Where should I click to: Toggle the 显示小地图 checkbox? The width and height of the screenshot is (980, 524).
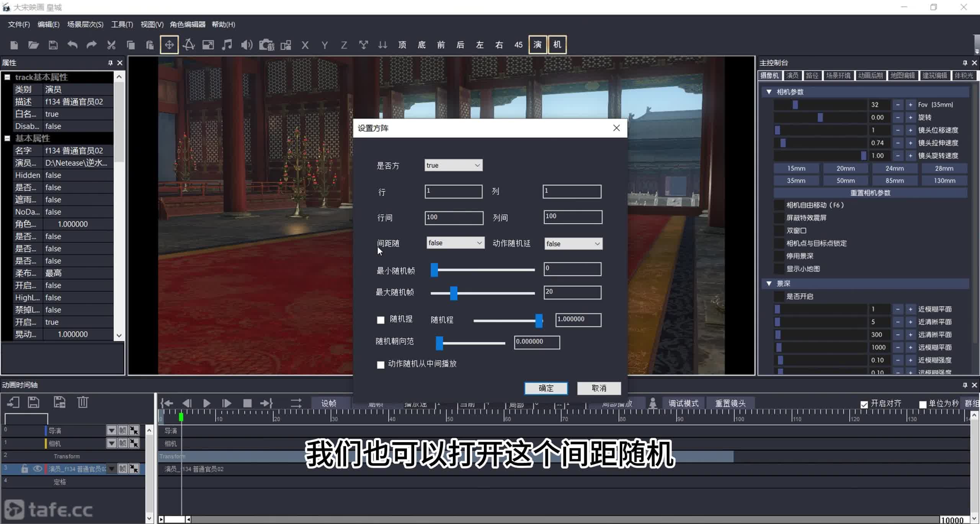tap(779, 269)
